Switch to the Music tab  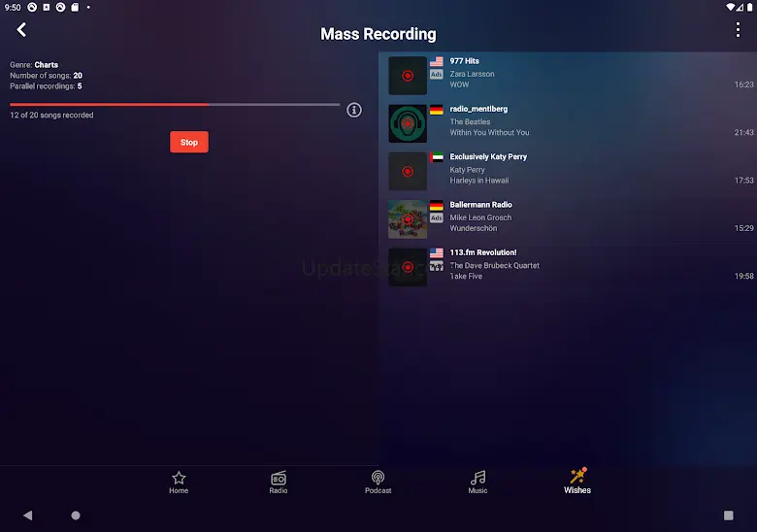click(x=477, y=482)
